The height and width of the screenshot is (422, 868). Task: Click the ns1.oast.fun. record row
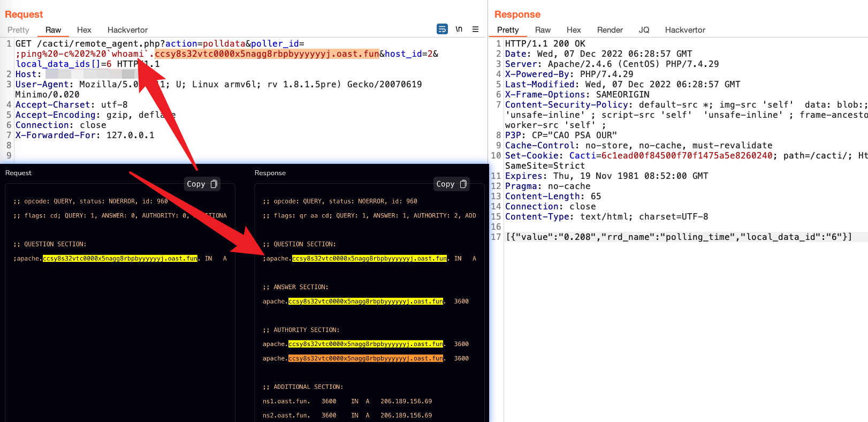(347, 401)
